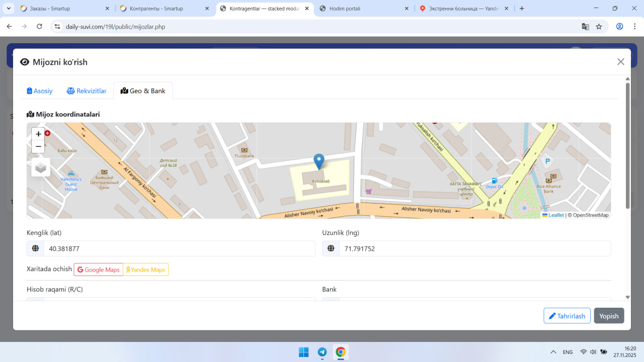This screenshot has height=362, width=644.
Task: Select the Geo & Bank tab
Action: [x=143, y=91]
